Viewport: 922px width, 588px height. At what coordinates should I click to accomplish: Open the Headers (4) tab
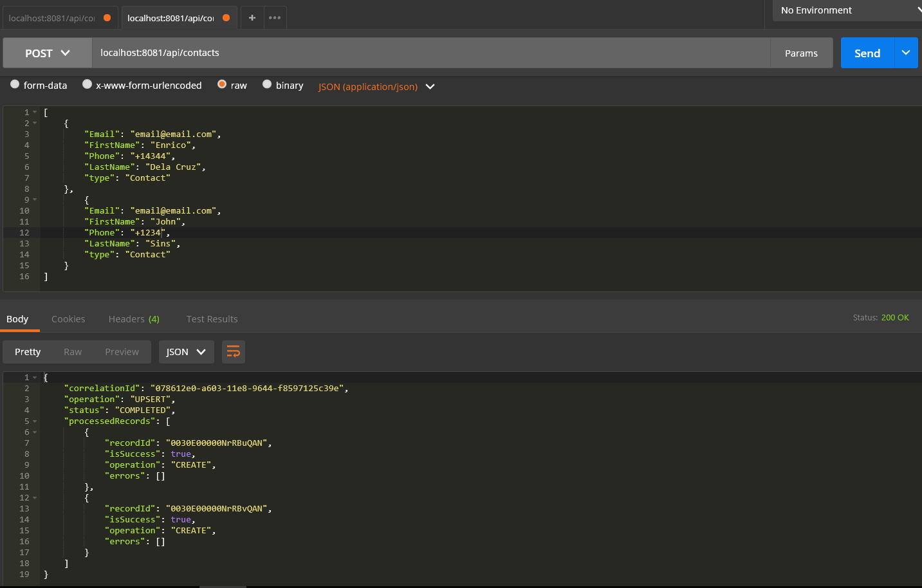[134, 319]
